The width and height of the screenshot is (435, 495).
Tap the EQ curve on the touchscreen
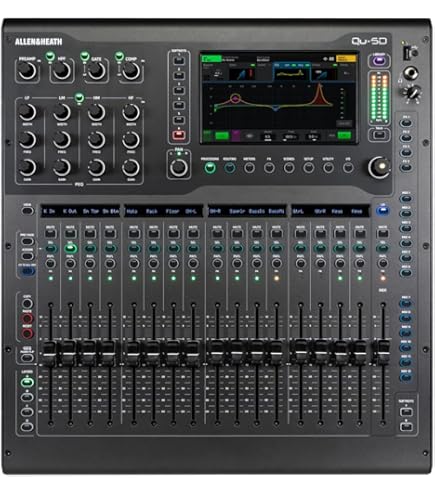273,105
